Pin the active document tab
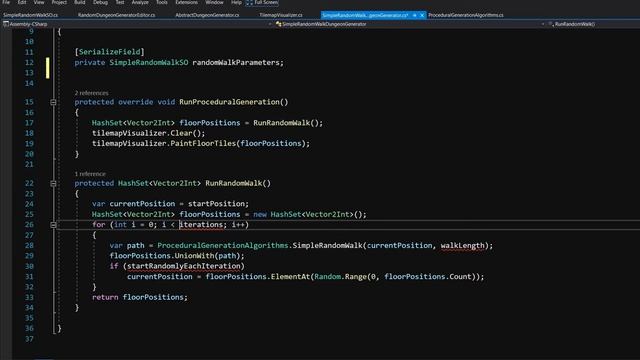Image resolution: width=640 pixels, height=360 pixels. pyautogui.click(x=414, y=15)
